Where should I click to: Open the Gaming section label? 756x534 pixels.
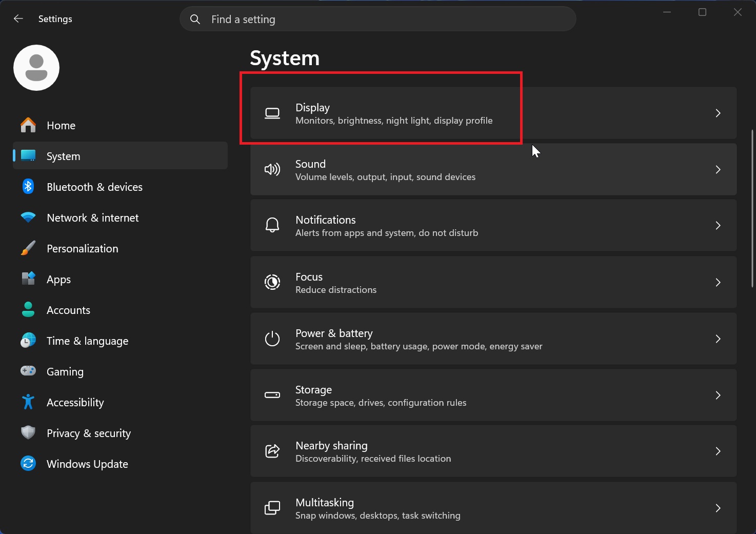pos(65,372)
